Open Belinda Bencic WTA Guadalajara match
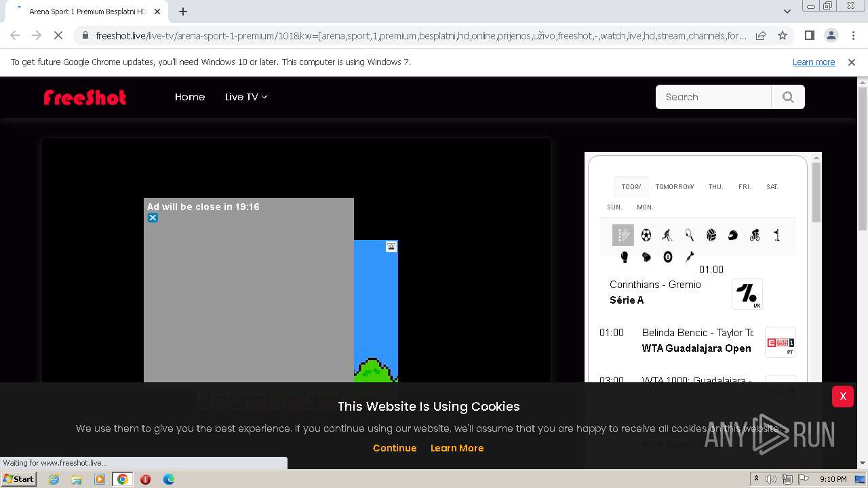The width and height of the screenshot is (868, 488). (x=697, y=340)
